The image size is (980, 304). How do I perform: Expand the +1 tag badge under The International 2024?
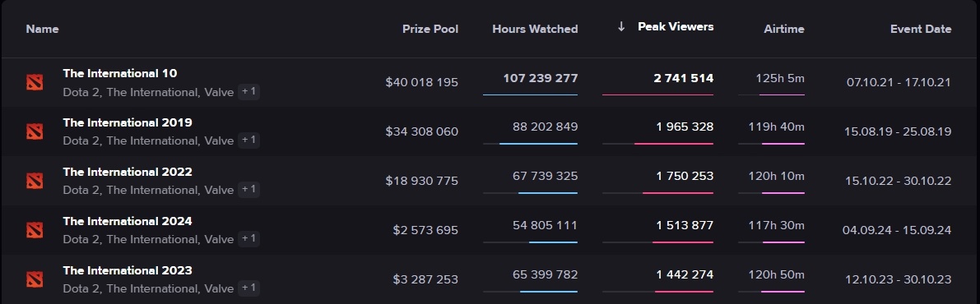pos(248,238)
